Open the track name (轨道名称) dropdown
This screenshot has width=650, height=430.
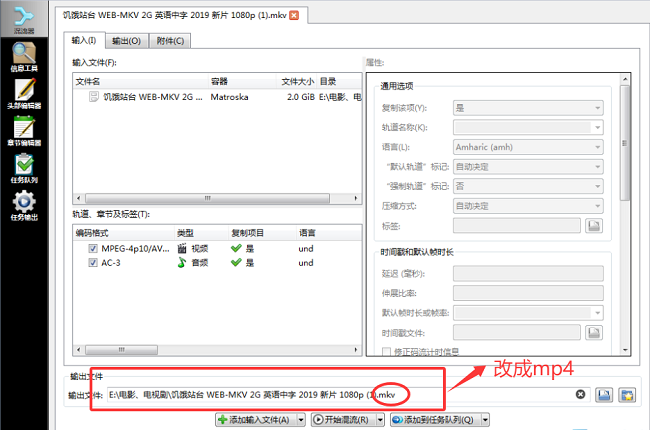click(528, 127)
